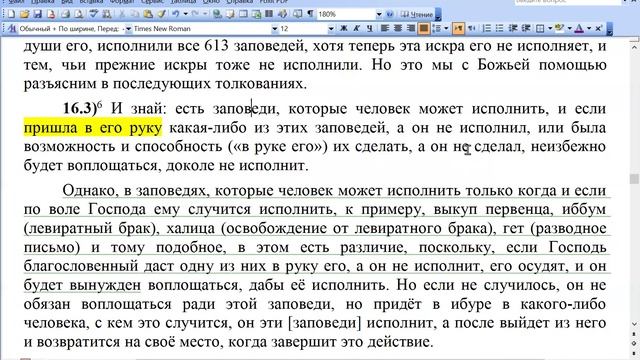This screenshot has height=360, width=640.
Task: Apply superscript formatting
Action: click(598, 28)
